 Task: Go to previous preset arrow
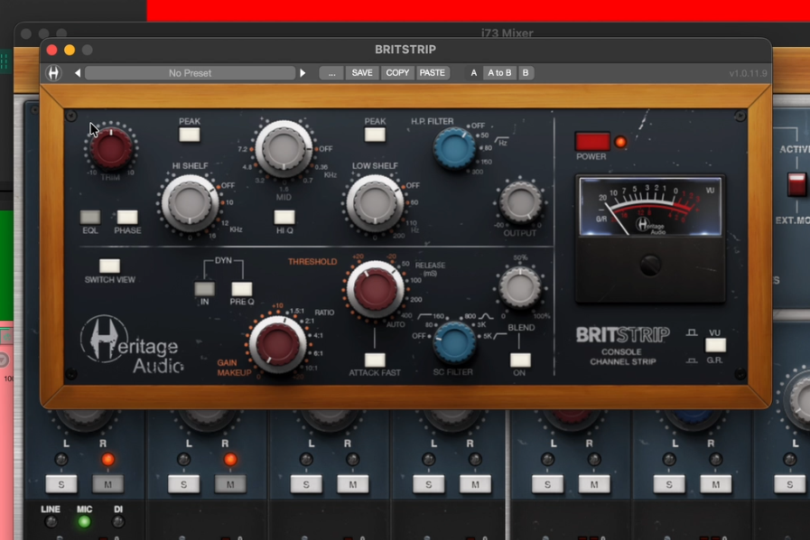[77, 73]
